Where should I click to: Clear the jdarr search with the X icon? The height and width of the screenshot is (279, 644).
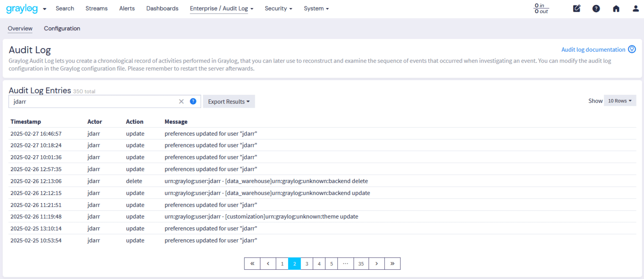click(181, 101)
